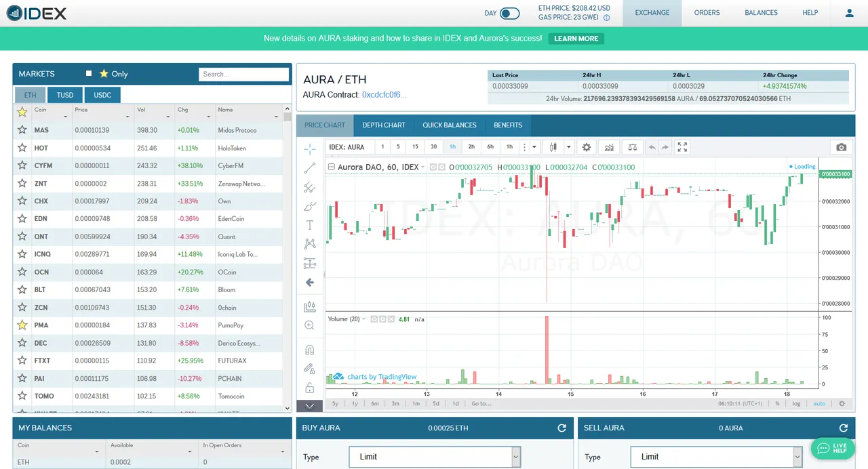Open Price column filter arrow in Markets
868x469 pixels.
[x=126, y=117]
